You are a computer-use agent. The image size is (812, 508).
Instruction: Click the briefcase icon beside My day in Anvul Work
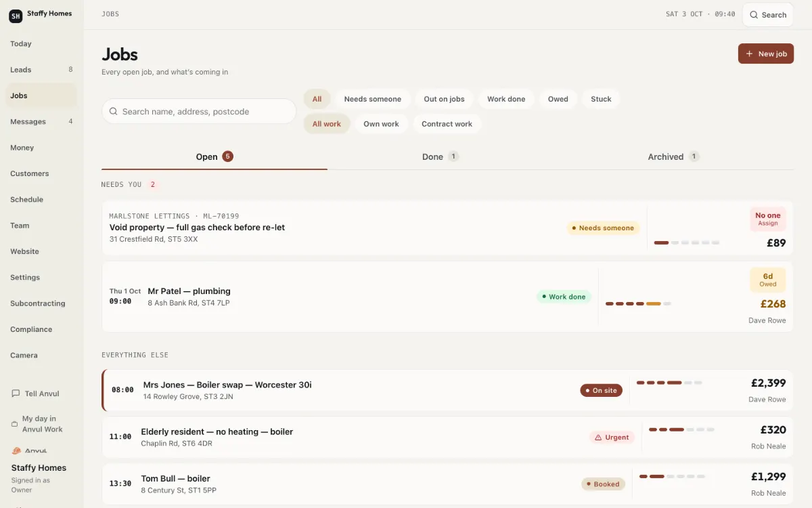tap(14, 424)
